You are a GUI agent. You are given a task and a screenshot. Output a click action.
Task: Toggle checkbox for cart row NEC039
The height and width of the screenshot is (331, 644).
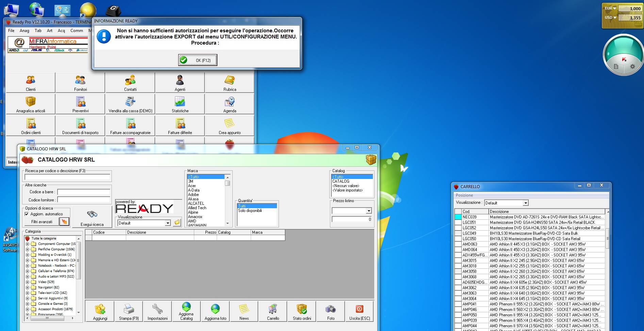[x=458, y=217]
